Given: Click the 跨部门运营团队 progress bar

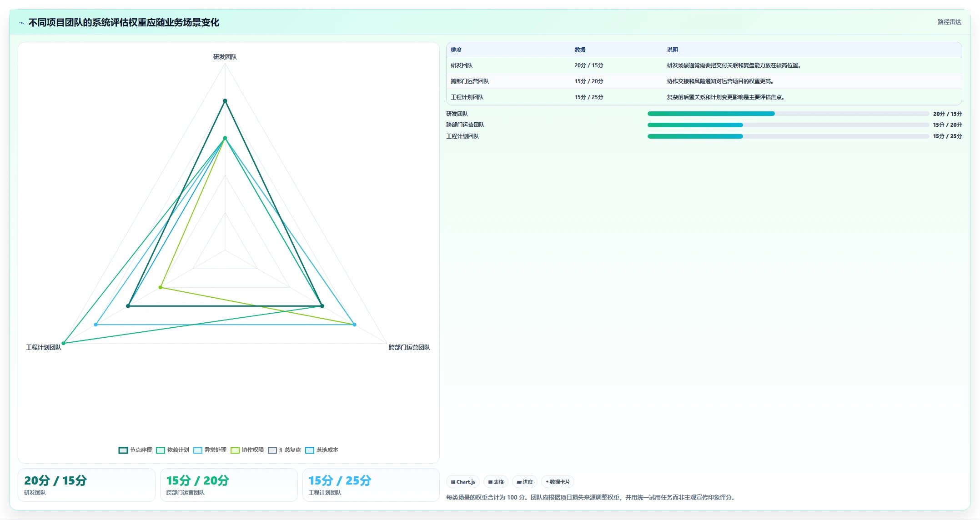Looking at the screenshot, I should [788, 125].
